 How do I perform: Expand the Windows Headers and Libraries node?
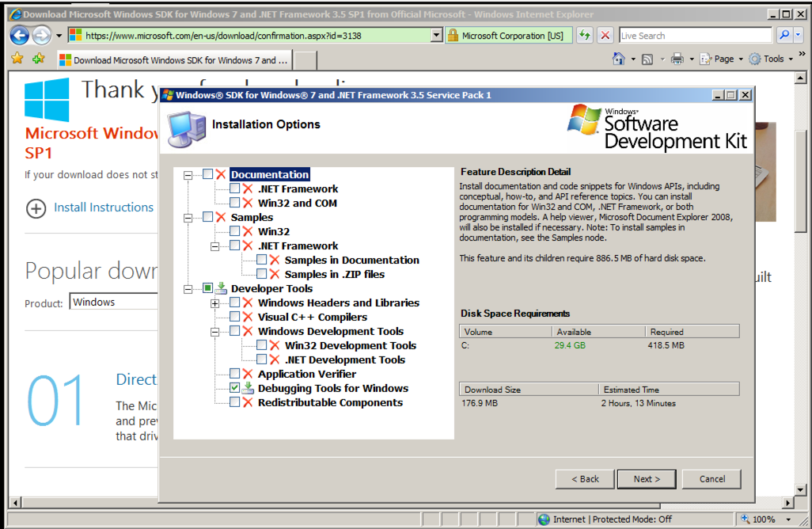coord(215,303)
